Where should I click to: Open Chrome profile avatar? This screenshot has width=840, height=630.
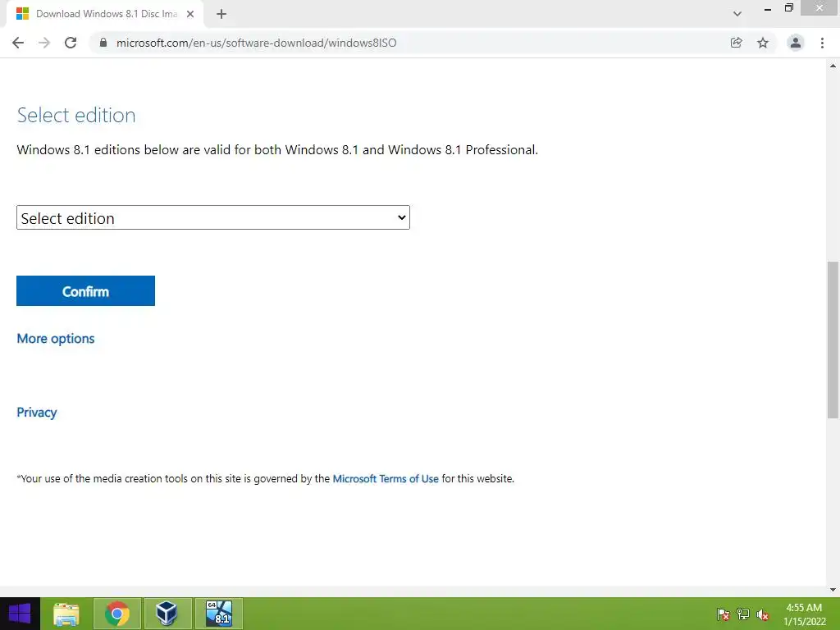pyautogui.click(x=796, y=43)
